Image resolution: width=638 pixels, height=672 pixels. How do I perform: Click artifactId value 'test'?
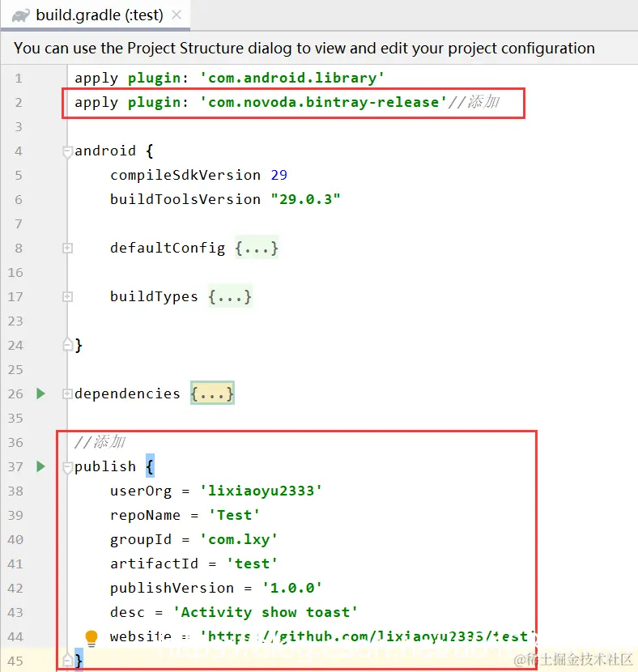[253, 564]
